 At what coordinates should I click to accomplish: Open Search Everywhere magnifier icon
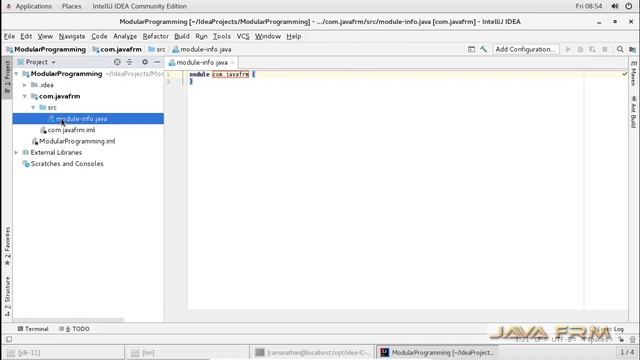(x=620, y=49)
